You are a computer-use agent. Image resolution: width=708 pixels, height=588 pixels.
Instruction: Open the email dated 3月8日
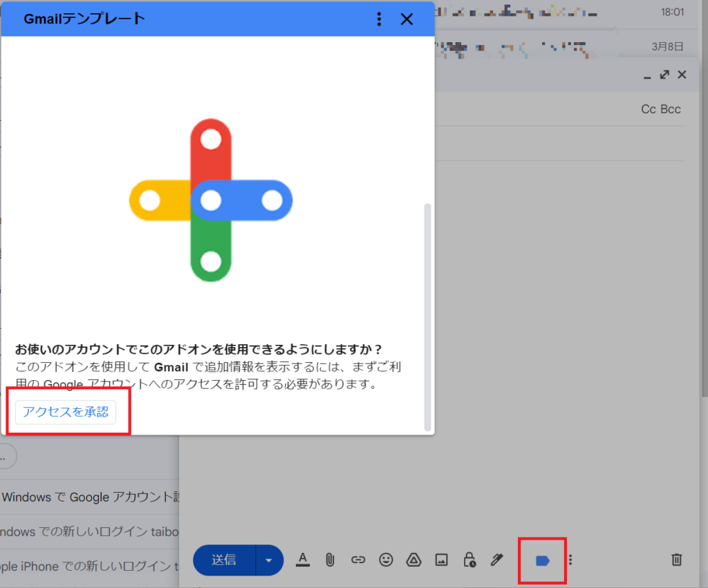click(567, 47)
